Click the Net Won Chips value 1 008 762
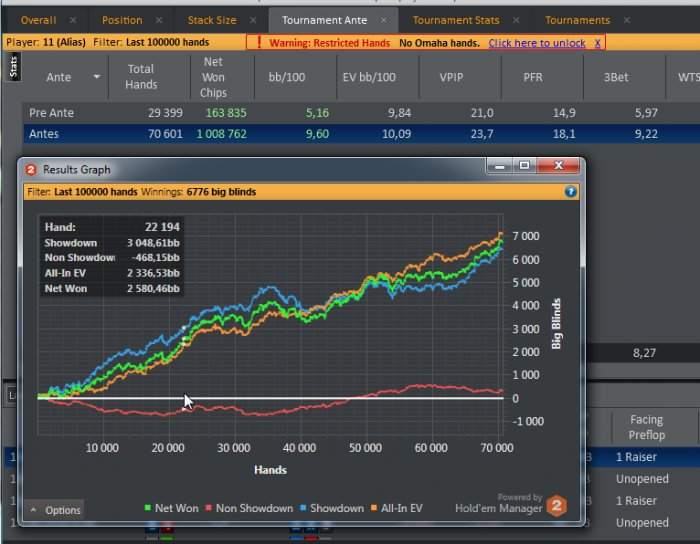 coord(221,134)
